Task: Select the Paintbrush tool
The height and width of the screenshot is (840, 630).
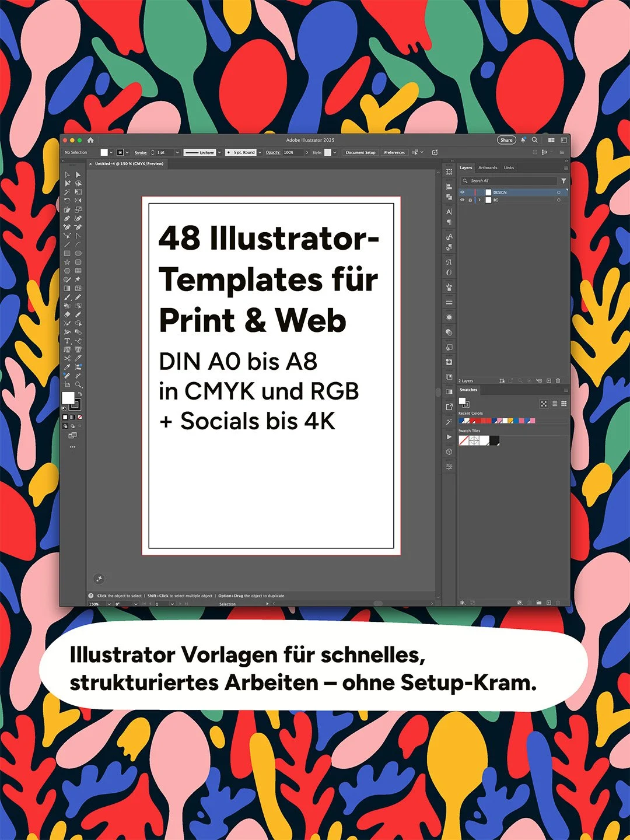Action: point(67,297)
